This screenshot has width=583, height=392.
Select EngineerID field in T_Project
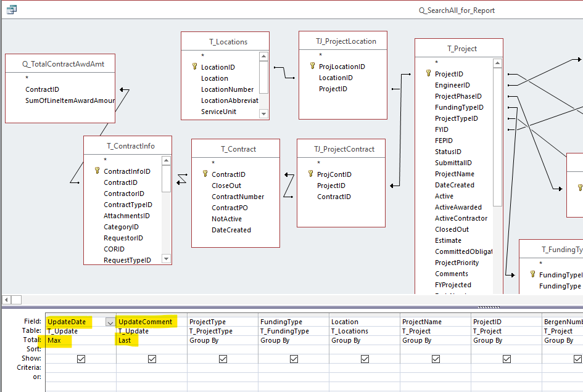point(452,85)
